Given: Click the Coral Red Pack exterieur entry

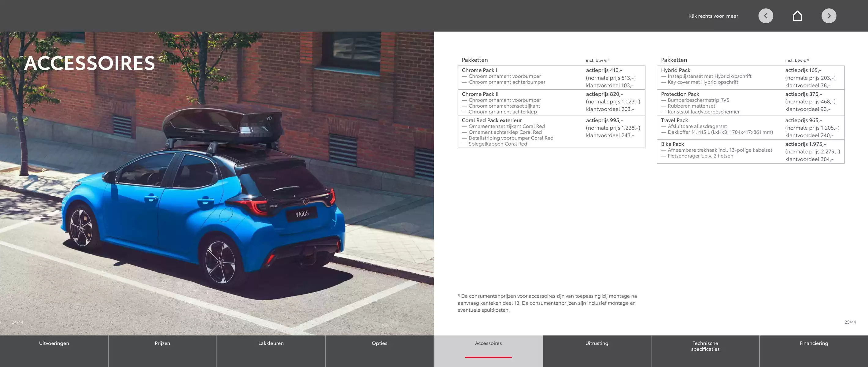Looking at the screenshot, I should point(551,132).
